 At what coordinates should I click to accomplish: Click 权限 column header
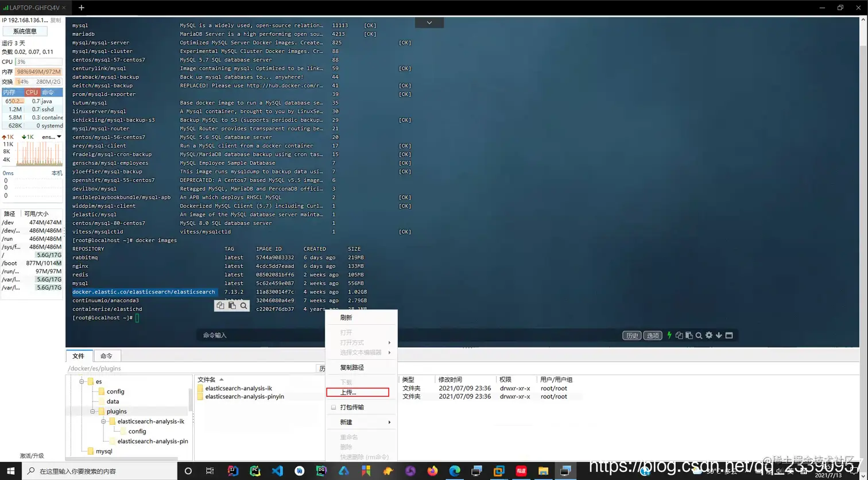[x=505, y=380]
